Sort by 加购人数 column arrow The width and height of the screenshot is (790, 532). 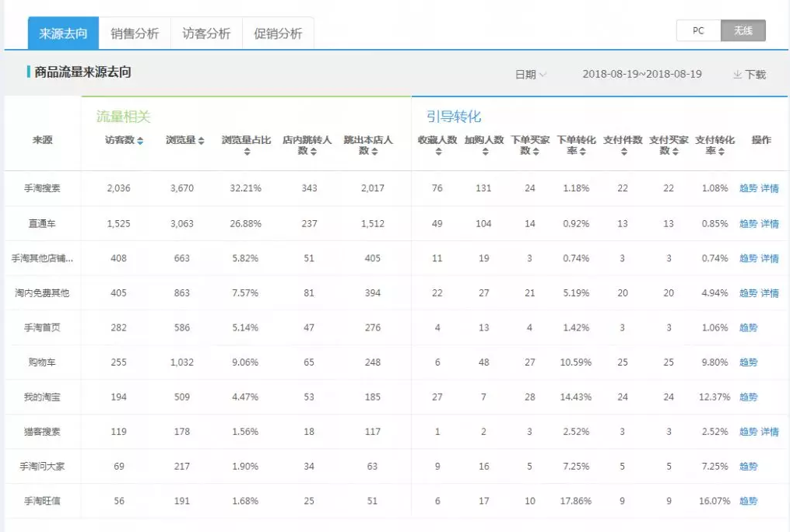pos(485,152)
